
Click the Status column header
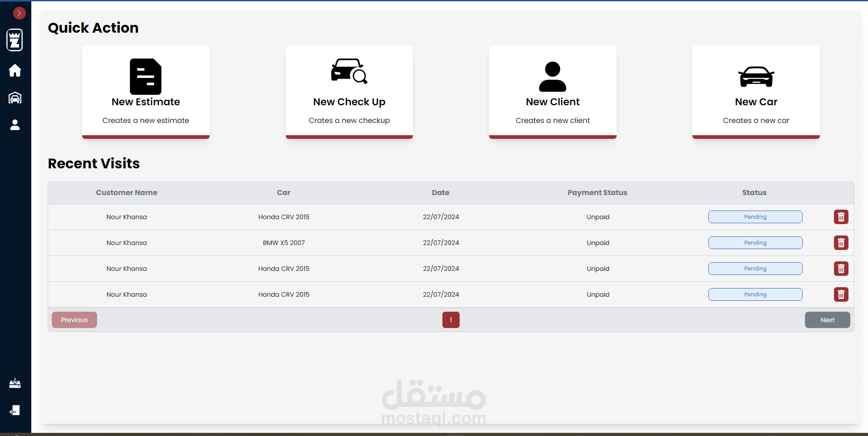pos(754,192)
